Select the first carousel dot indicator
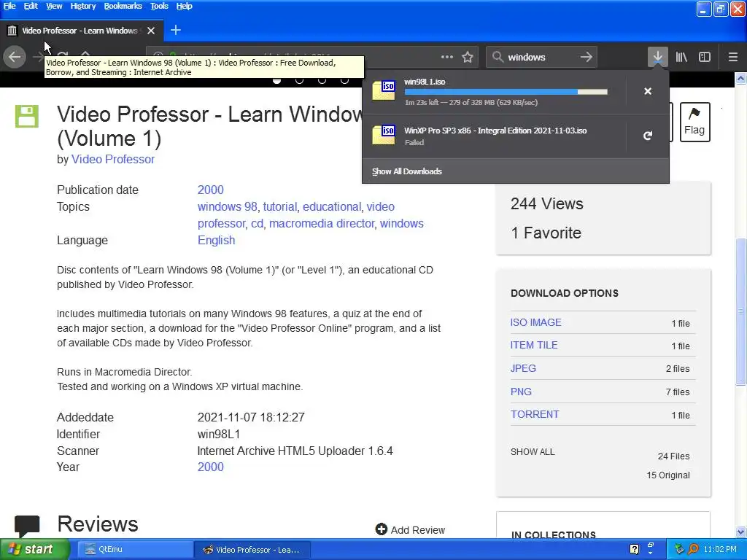The image size is (747, 560). [x=276, y=80]
